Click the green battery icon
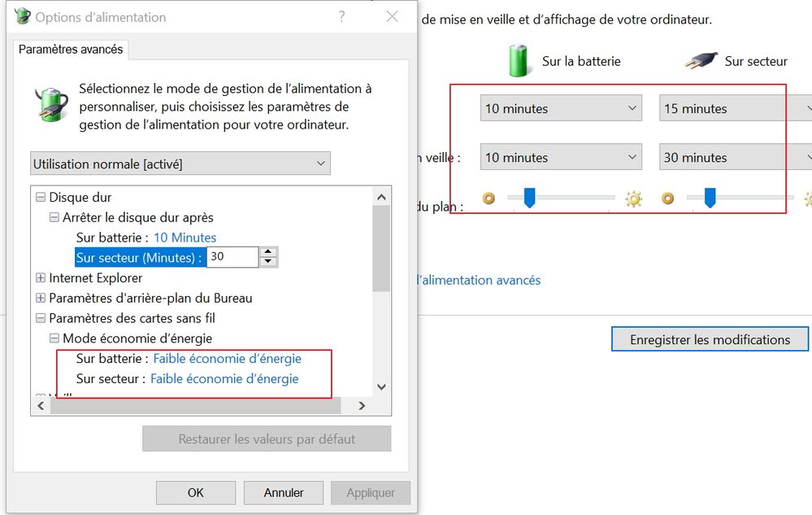Screen dimensions: 812x515 click(519, 61)
